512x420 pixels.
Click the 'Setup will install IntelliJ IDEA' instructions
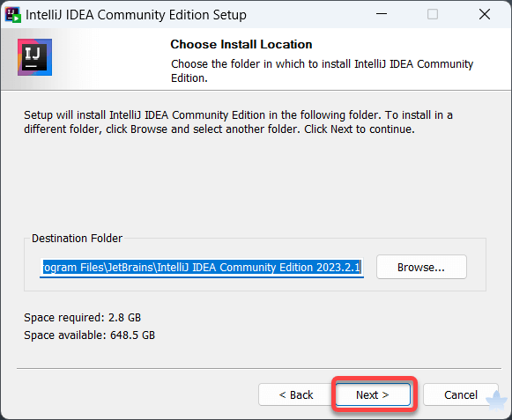click(238, 122)
